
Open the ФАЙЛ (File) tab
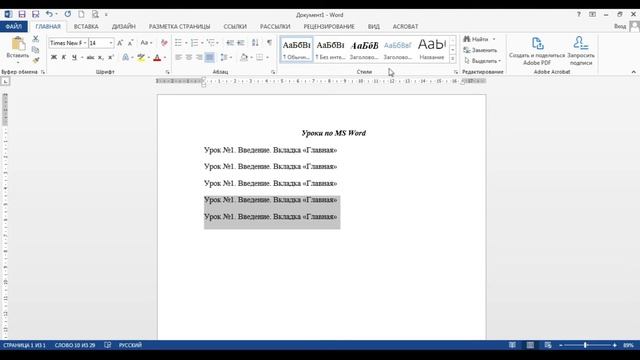(x=13, y=27)
